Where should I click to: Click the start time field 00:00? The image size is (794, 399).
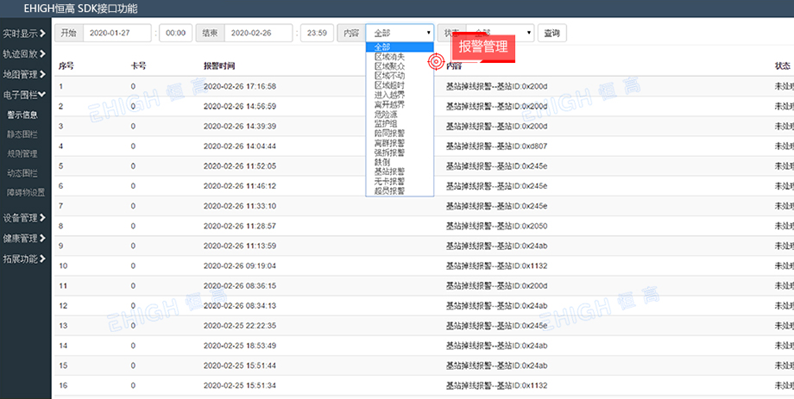(x=176, y=33)
